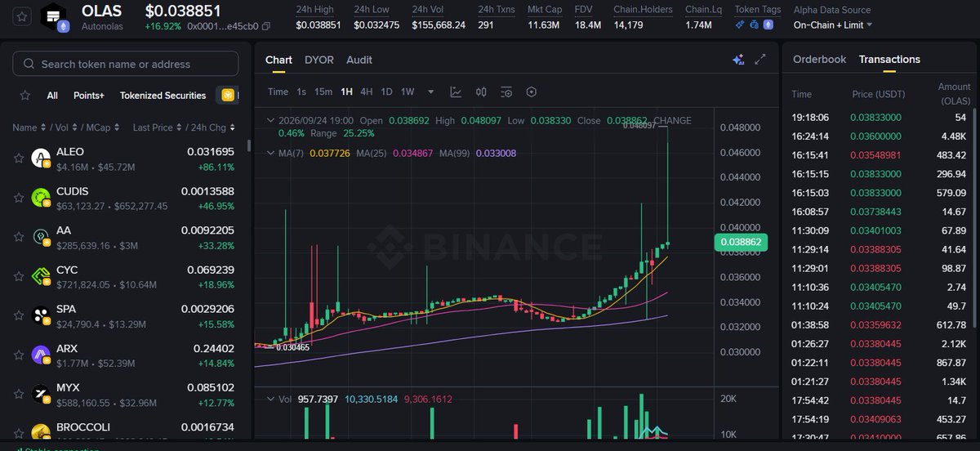Open the ALEO token icon

coord(41,159)
